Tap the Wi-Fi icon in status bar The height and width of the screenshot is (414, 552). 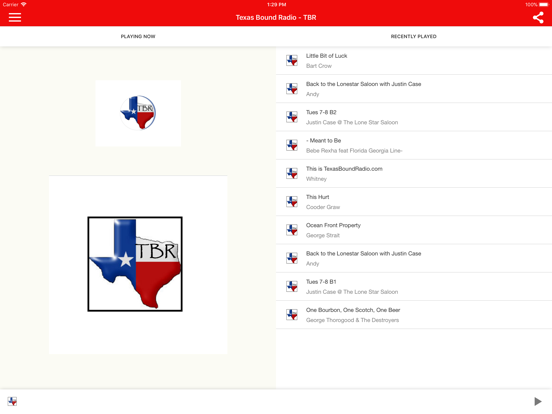24,4
